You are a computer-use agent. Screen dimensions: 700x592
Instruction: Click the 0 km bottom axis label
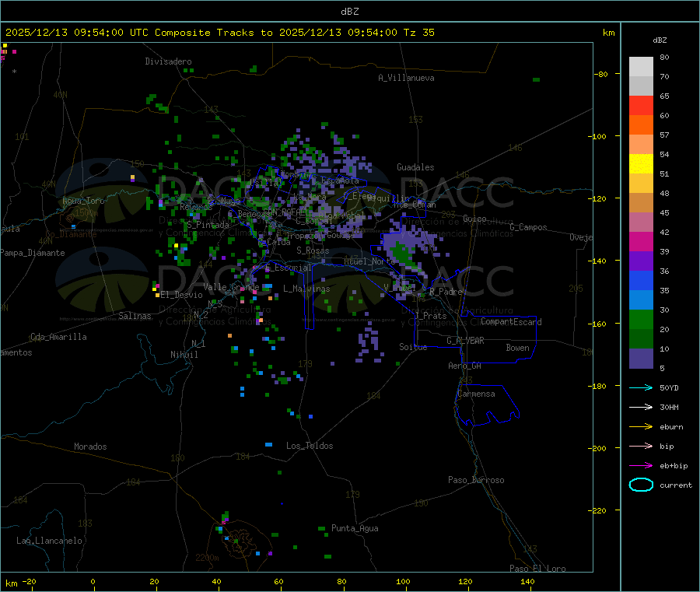tap(93, 582)
